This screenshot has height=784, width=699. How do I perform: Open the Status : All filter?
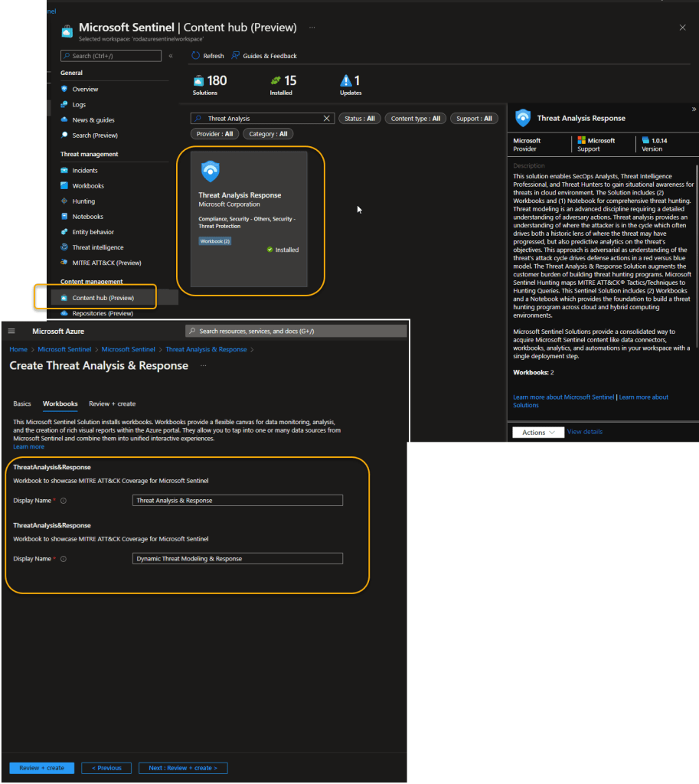(360, 119)
